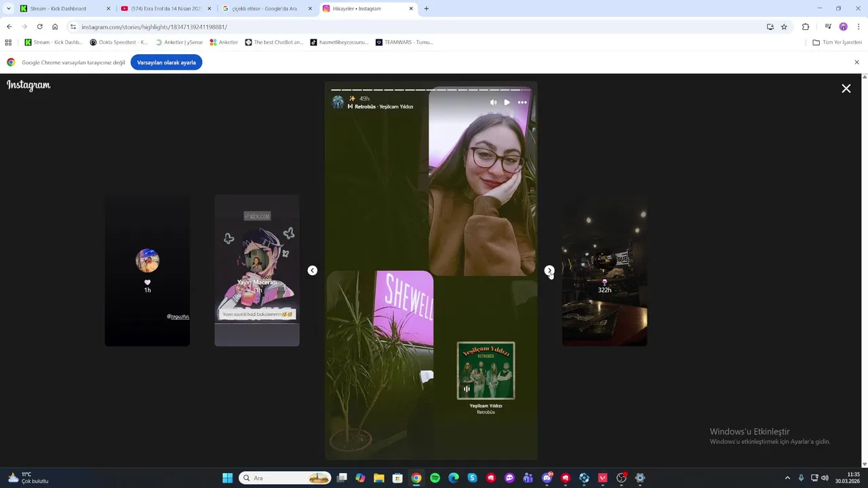
Task: Click the Instagram logo
Action: (28, 85)
